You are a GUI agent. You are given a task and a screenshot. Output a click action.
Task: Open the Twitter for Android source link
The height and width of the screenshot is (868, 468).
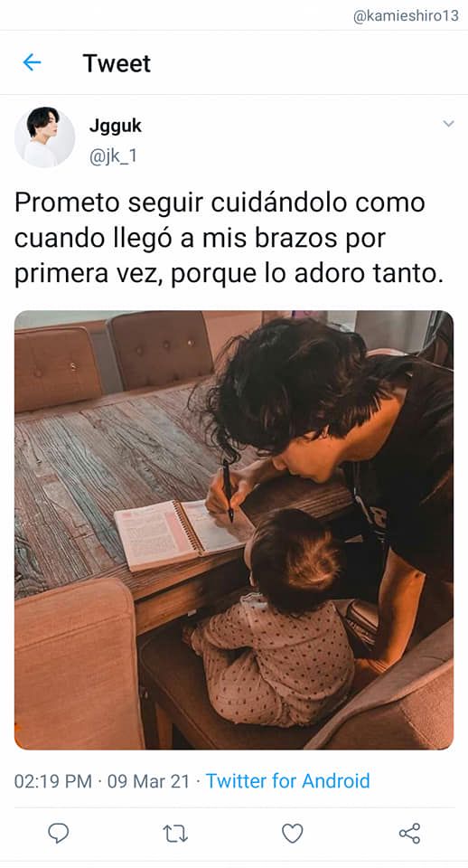tap(287, 781)
